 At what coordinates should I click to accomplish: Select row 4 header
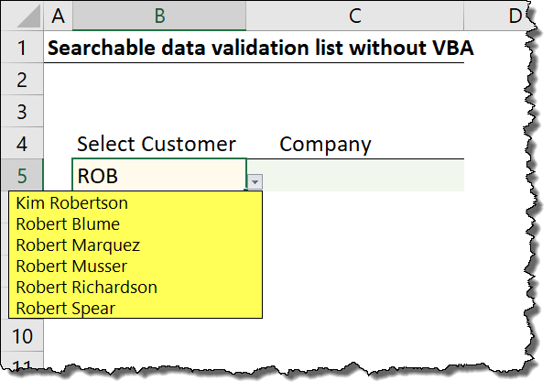point(23,144)
